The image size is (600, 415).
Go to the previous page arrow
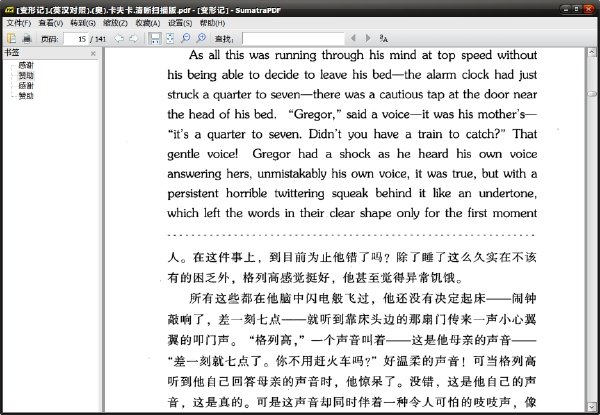click(x=119, y=38)
